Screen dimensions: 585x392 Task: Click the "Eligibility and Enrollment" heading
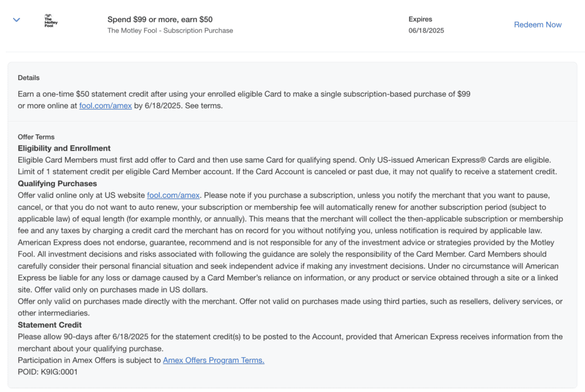tap(64, 148)
